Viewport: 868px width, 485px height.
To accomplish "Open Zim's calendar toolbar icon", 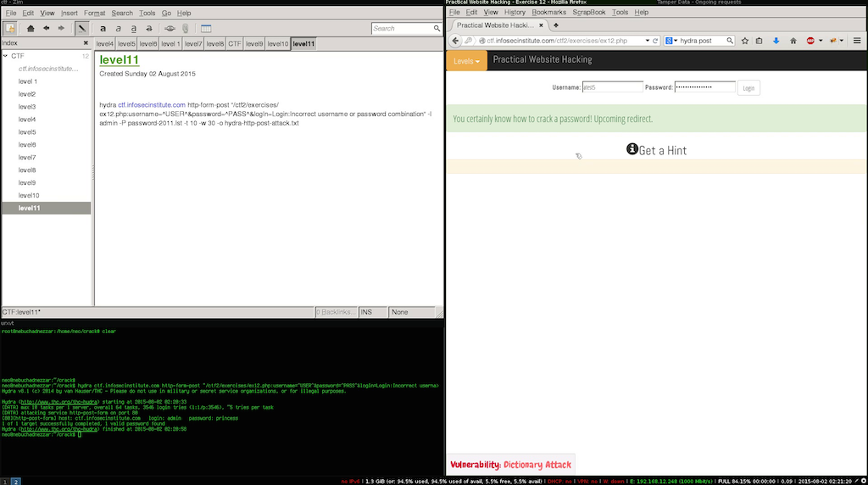I will (206, 28).
